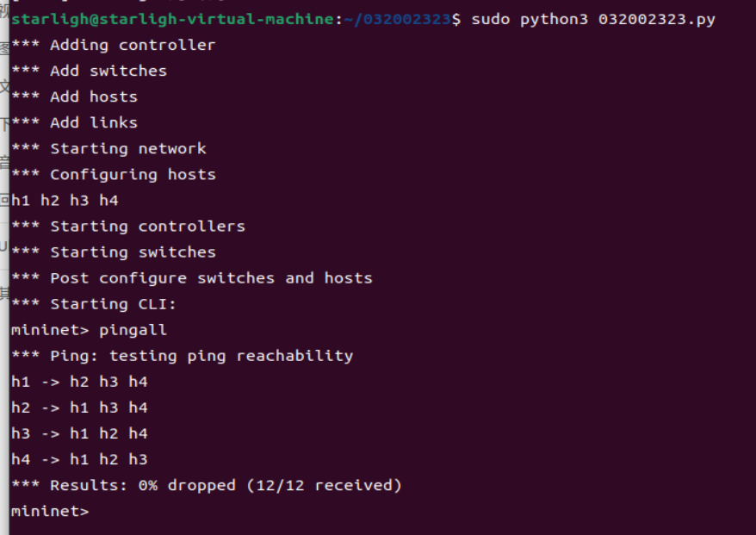The image size is (756, 535).
Task: Click the h4 -> h1 h2 h3 result
Action: tap(79, 459)
